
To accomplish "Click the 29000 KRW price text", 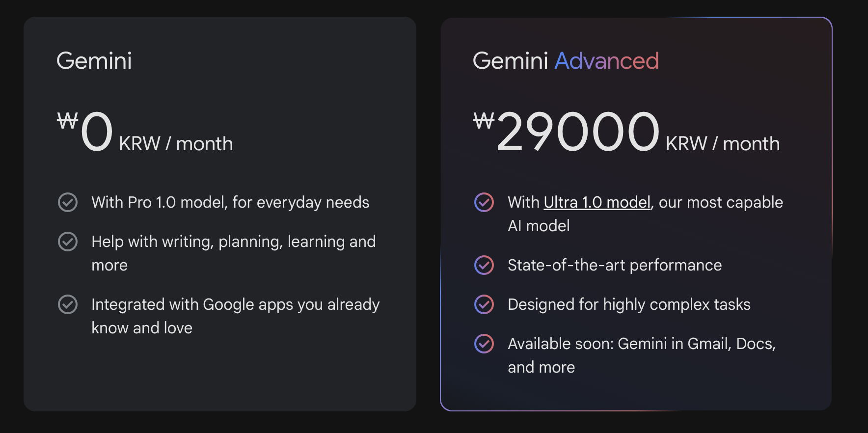I will [577, 130].
